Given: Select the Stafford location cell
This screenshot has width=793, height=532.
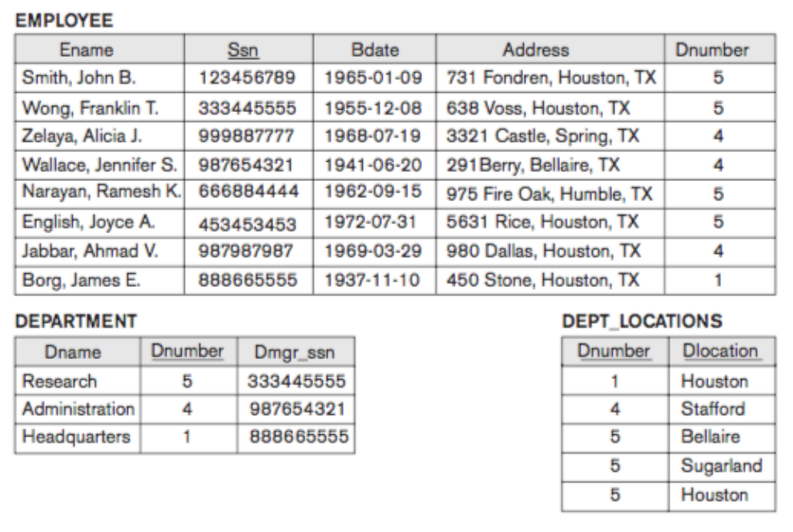Looking at the screenshot, I should coord(715,409).
